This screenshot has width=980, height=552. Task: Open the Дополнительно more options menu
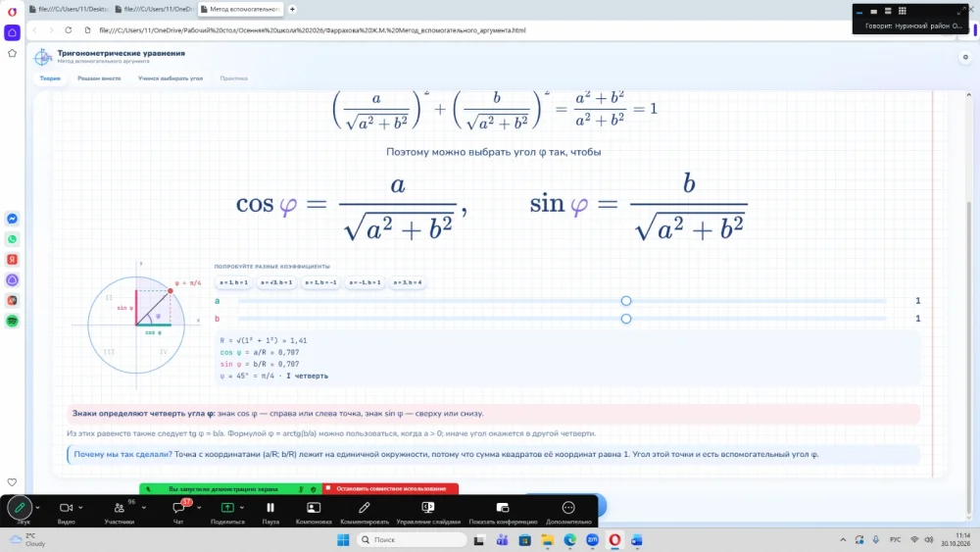(568, 508)
